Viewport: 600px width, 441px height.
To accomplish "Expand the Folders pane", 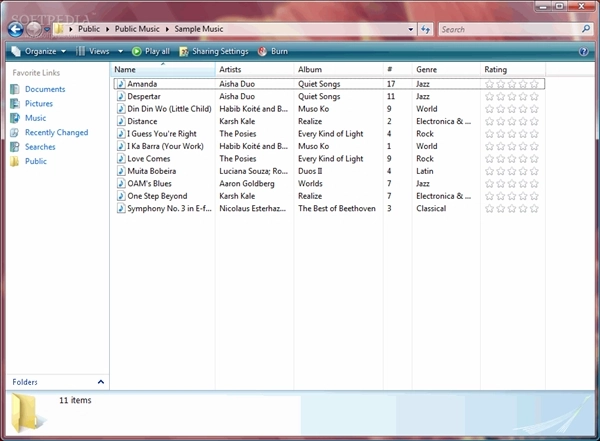I will [100, 382].
